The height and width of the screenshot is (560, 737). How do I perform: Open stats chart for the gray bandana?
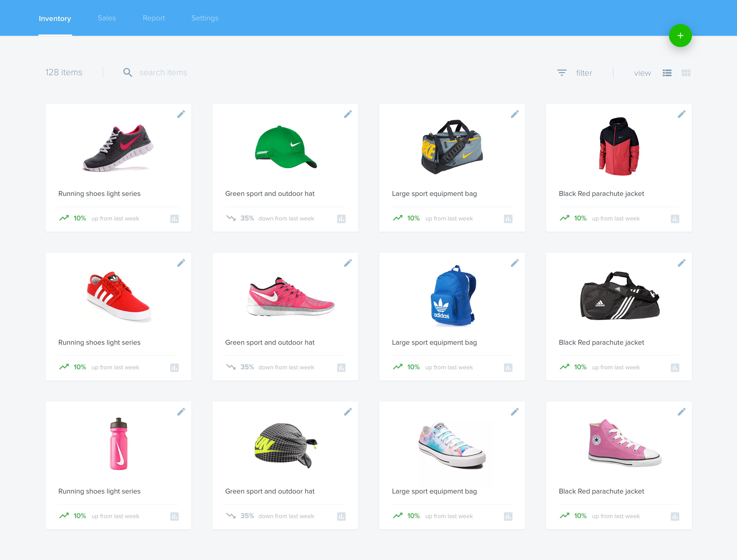[341, 516]
